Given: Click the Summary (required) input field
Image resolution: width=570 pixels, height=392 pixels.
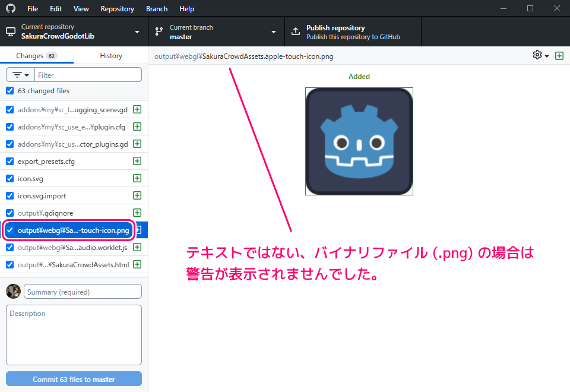Looking at the screenshot, I should [83, 292].
